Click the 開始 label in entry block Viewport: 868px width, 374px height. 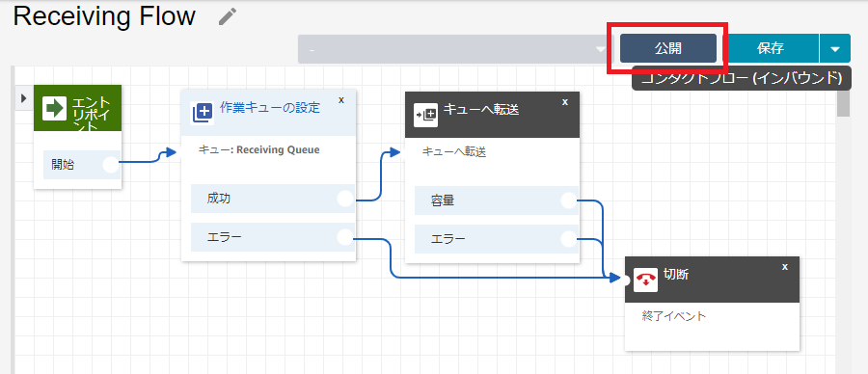coord(63,164)
